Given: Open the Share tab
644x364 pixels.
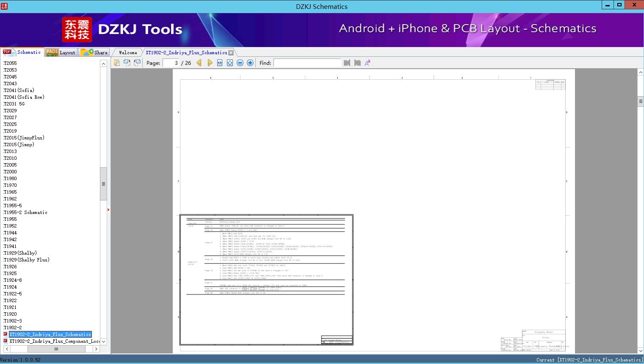Looking at the screenshot, I should [x=94, y=52].
